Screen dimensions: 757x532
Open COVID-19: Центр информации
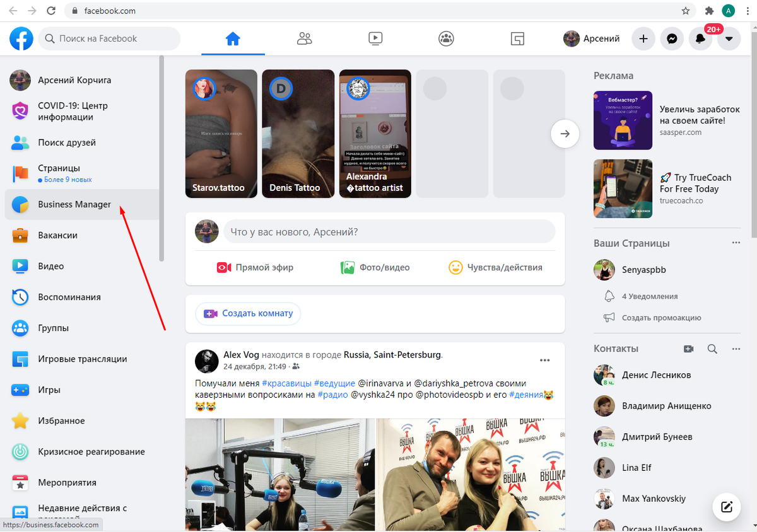[x=81, y=111]
